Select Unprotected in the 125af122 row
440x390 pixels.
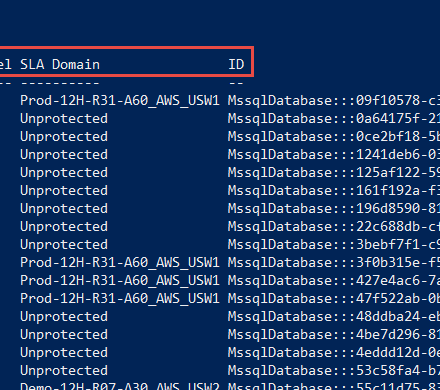pyautogui.click(x=64, y=172)
